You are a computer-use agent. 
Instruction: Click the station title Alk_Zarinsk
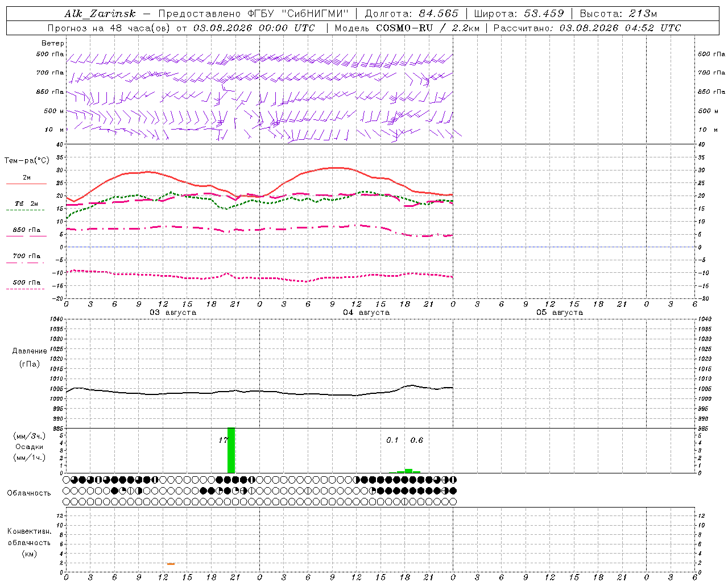100,14
